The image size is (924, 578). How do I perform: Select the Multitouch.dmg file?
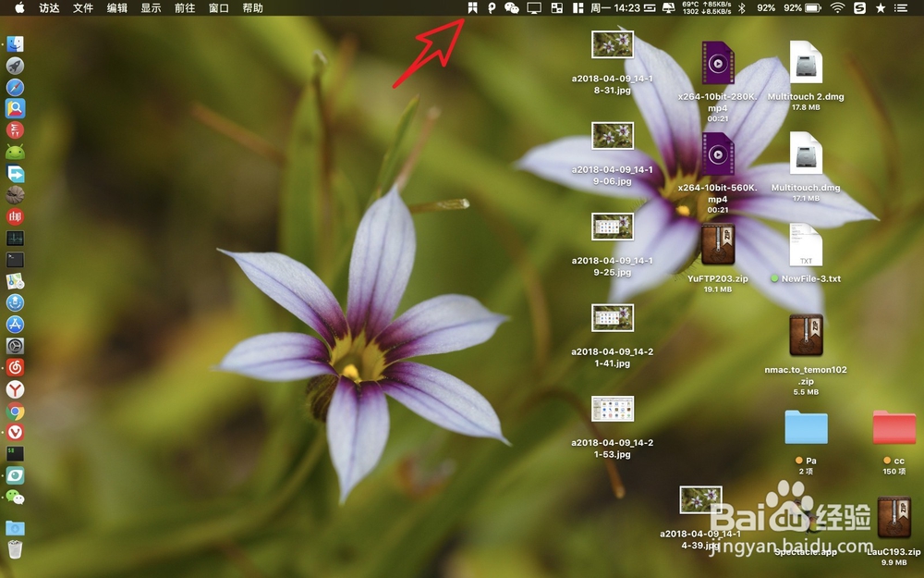(x=806, y=154)
